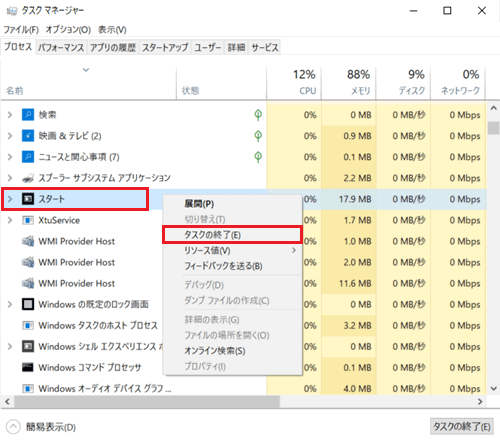Click the first WMI Provider Host icon
Viewport: 500px width, 442px height.
pyautogui.click(x=28, y=241)
